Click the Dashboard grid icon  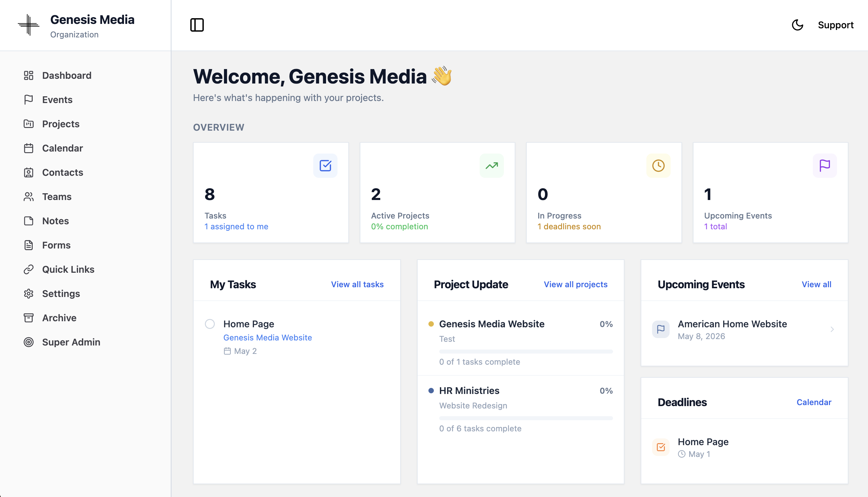pyautogui.click(x=29, y=75)
